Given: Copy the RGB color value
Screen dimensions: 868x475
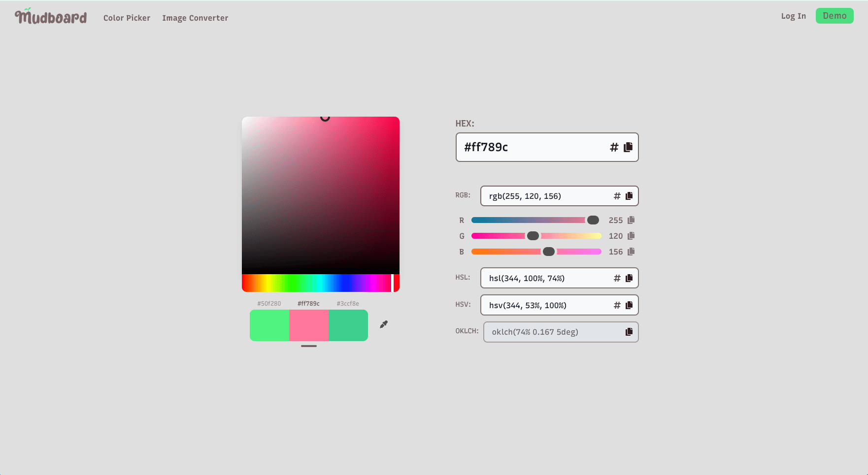Looking at the screenshot, I should (629, 196).
